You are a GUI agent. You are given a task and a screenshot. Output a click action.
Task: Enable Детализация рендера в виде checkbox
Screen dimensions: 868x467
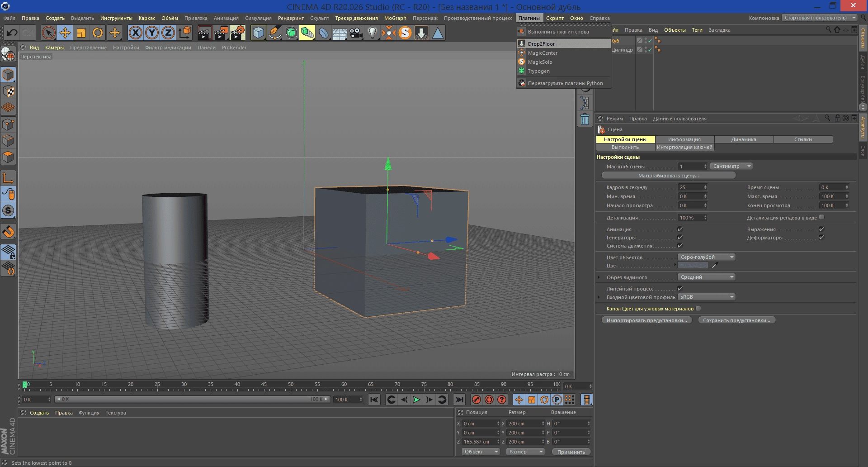click(821, 218)
